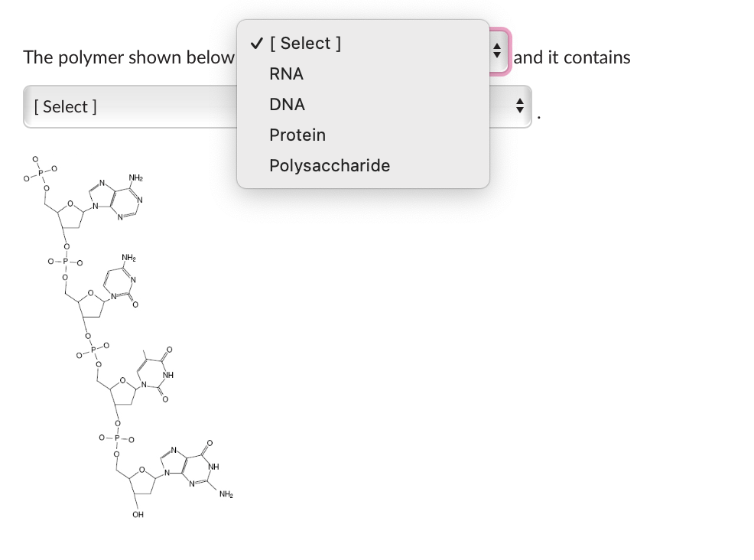Choose Protein in the dropdown list
The width and height of the screenshot is (754, 560).
(x=297, y=135)
